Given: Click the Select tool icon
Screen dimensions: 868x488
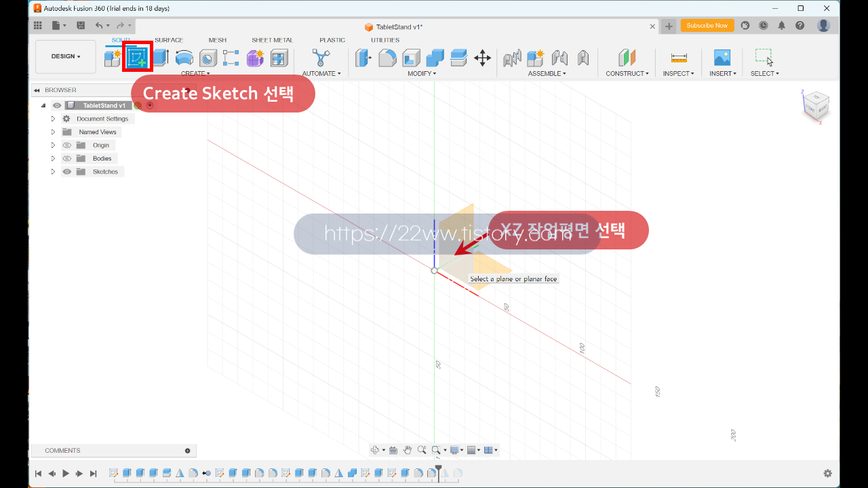Looking at the screenshot, I should tap(764, 58).
